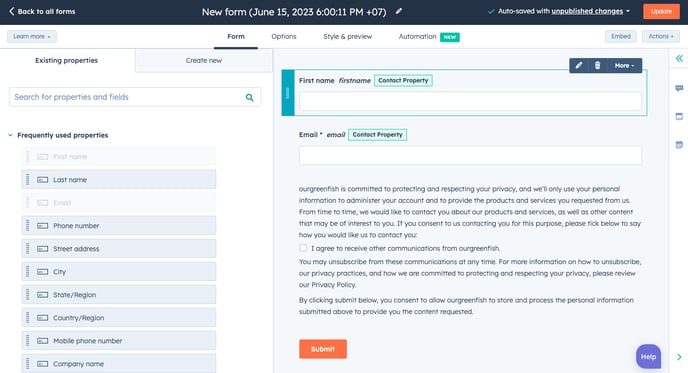
Task: Click the field type icon beside State/Region
Action: (x=43, y=295)
